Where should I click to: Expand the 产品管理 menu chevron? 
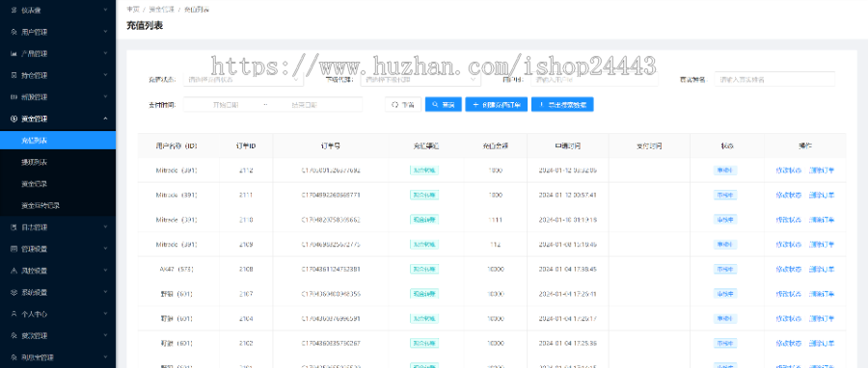pos(105,54)
